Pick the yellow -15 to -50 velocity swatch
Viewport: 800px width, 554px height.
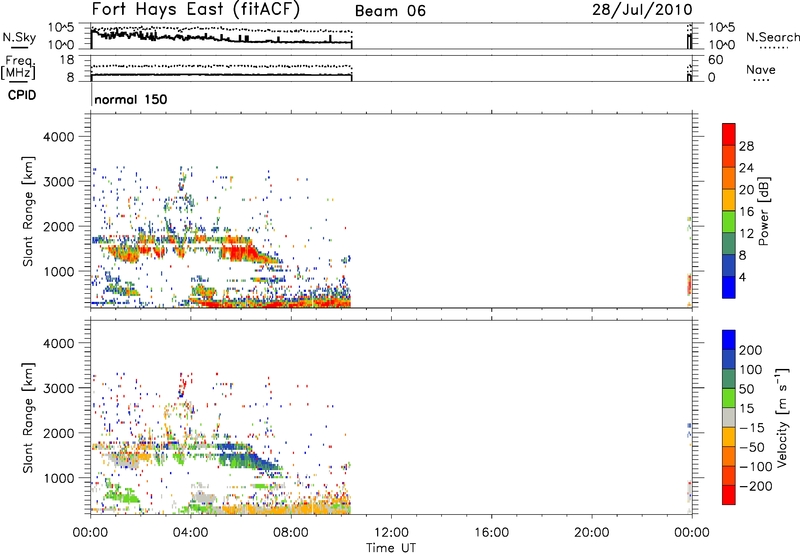[x=729, y=437]
